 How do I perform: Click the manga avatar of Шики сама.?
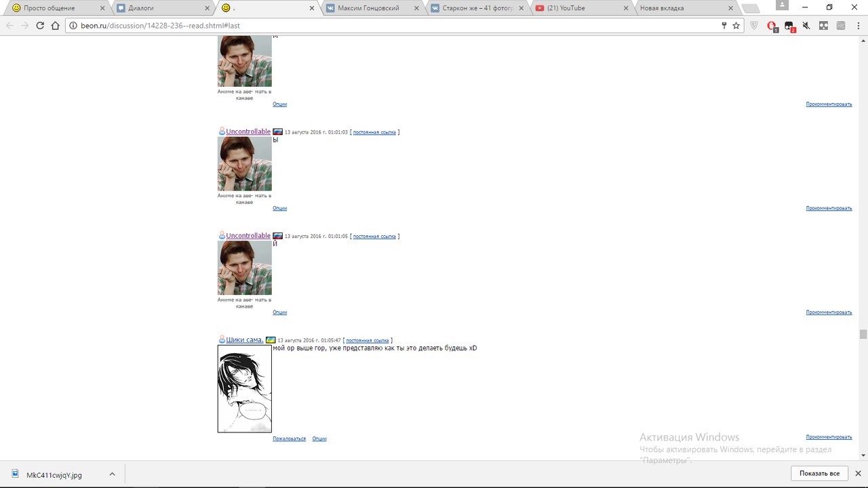[x=245, y=388]
